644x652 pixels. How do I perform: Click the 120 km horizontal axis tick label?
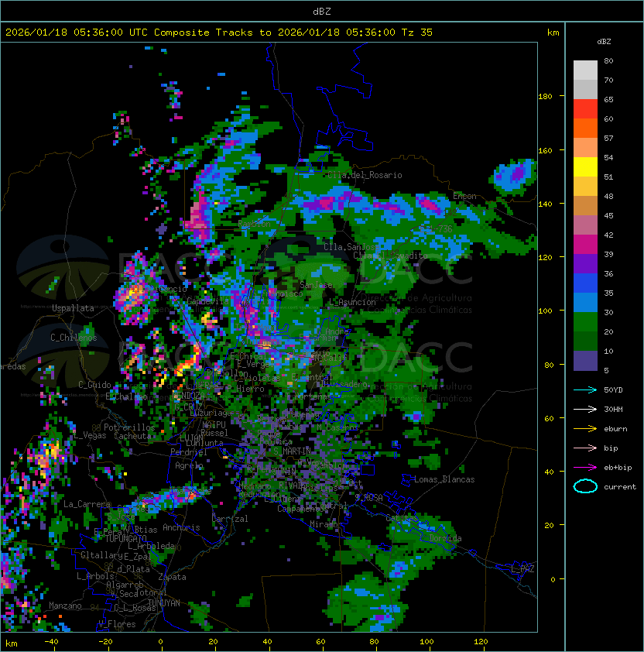481,642
